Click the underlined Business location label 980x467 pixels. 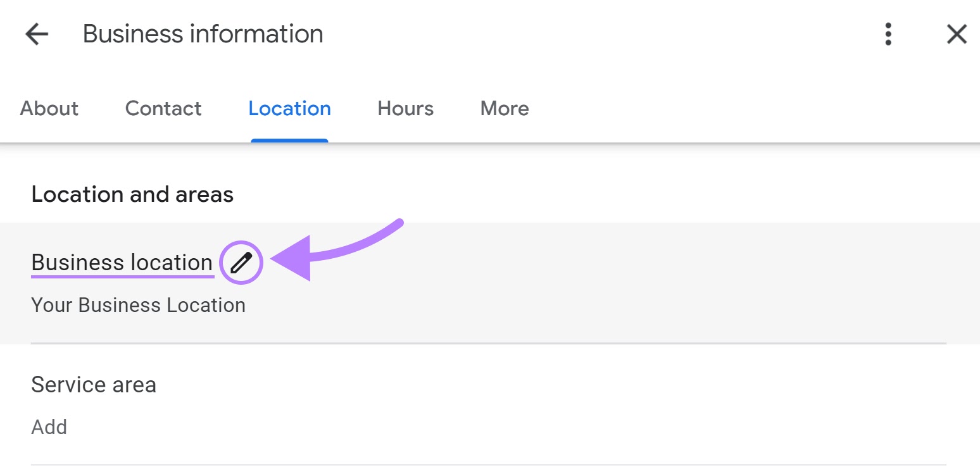point(122,263)
